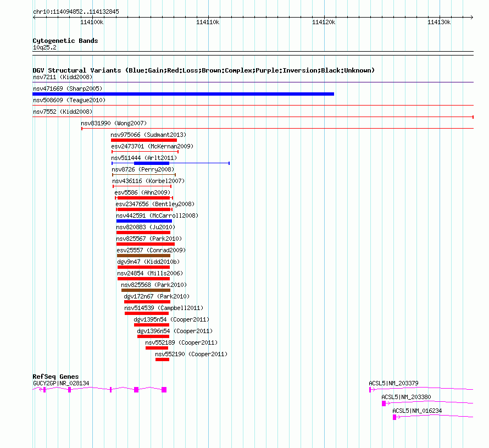Click the dgv9n47 (Kidd2010b) label
This screenshot has width=489, height=448.
click(148, 262)
